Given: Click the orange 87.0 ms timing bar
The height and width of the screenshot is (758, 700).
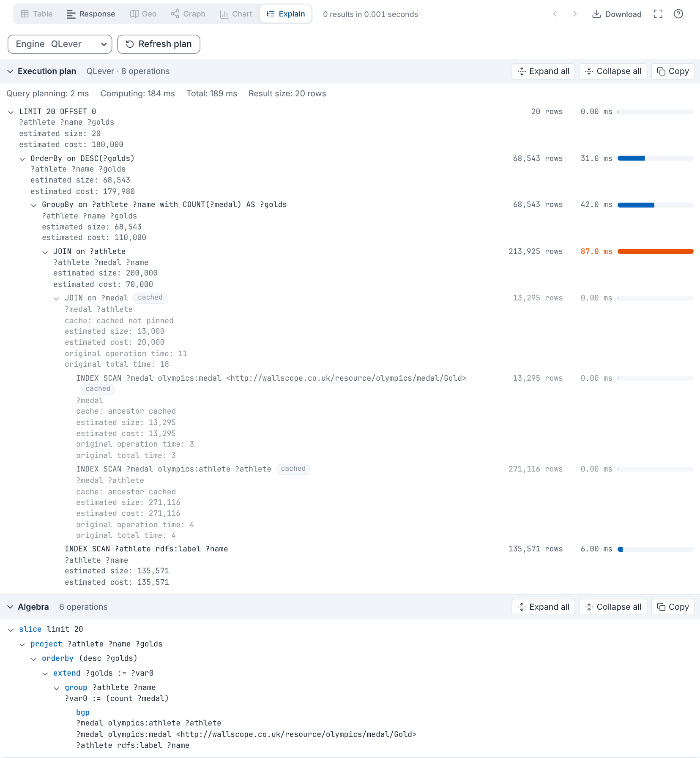Looking at the screenshot, I should coord(656,251).
